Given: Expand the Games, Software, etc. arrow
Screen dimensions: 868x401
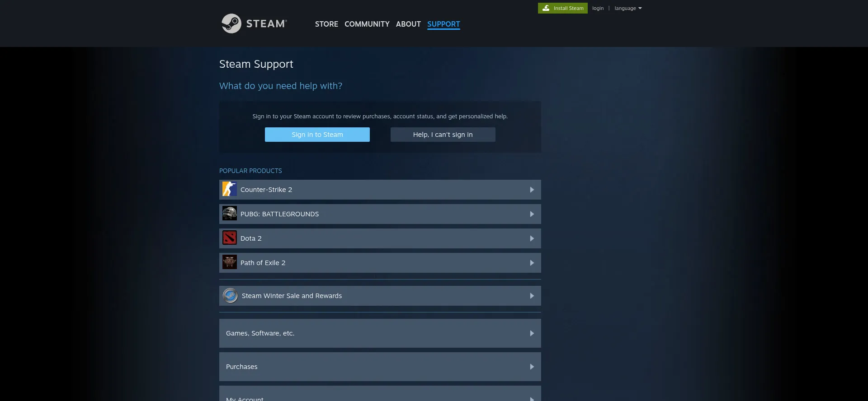Looking at the screenshot, I should click(532, 333).
